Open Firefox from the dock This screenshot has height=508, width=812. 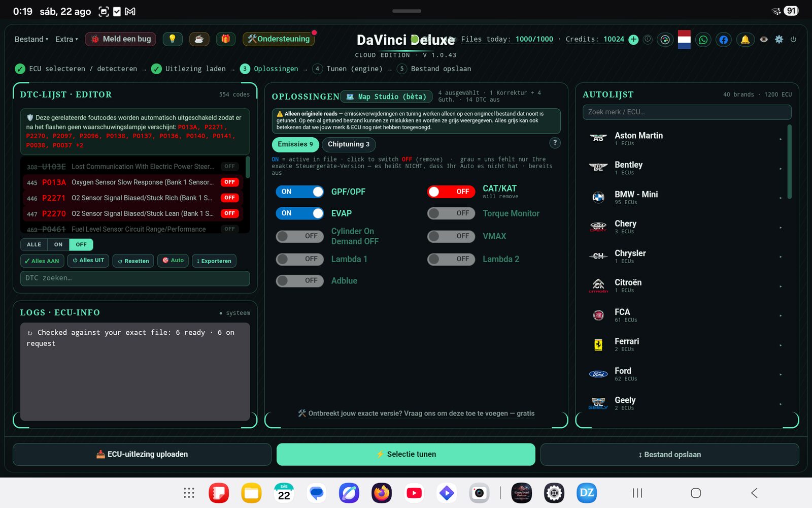pos(382,493)
